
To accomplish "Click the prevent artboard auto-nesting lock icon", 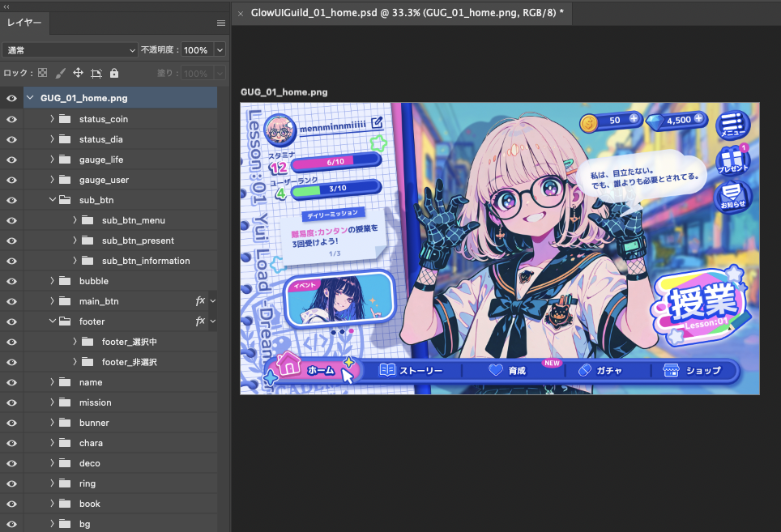I will point(96,74).
